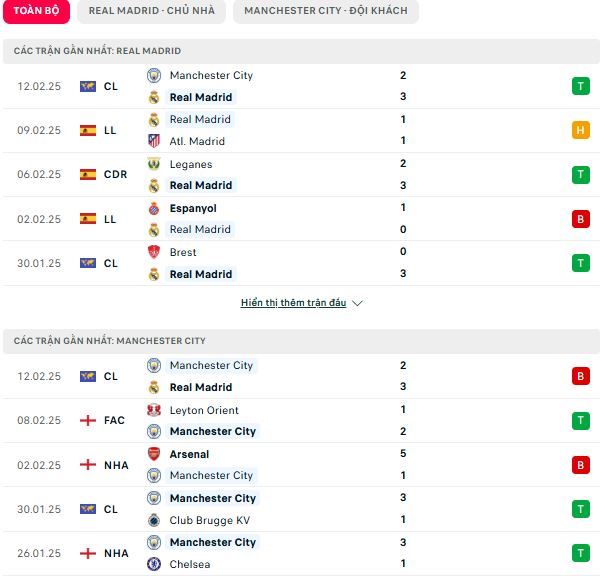Select the Toàn Bộ tab
Viewport: 605px width, 578px height.
tap(36, 11)
